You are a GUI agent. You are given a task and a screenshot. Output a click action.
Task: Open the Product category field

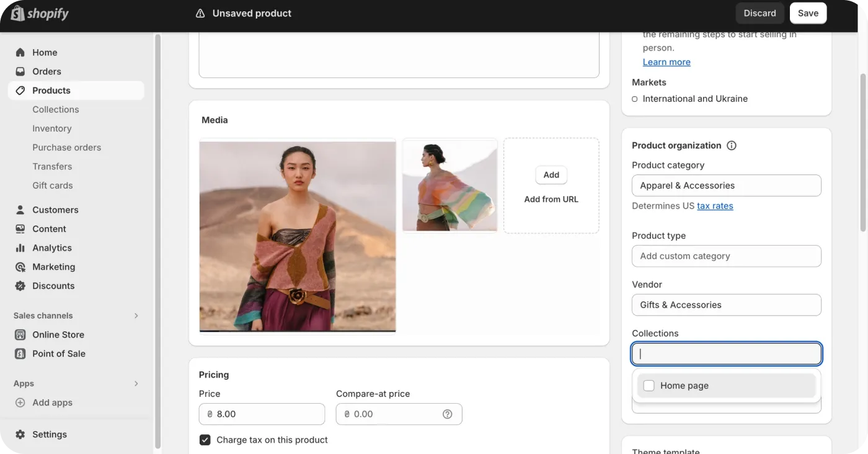coord(726,185)
